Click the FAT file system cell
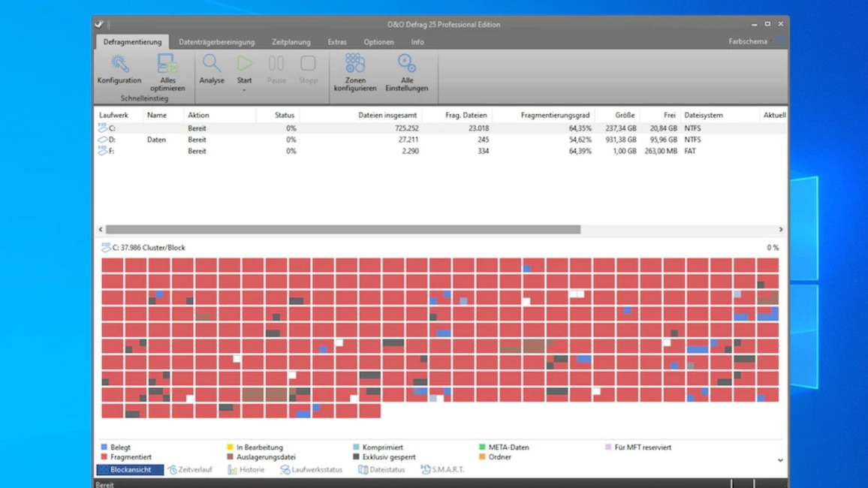This screenshot has width=868, height=488. (690, 151)
